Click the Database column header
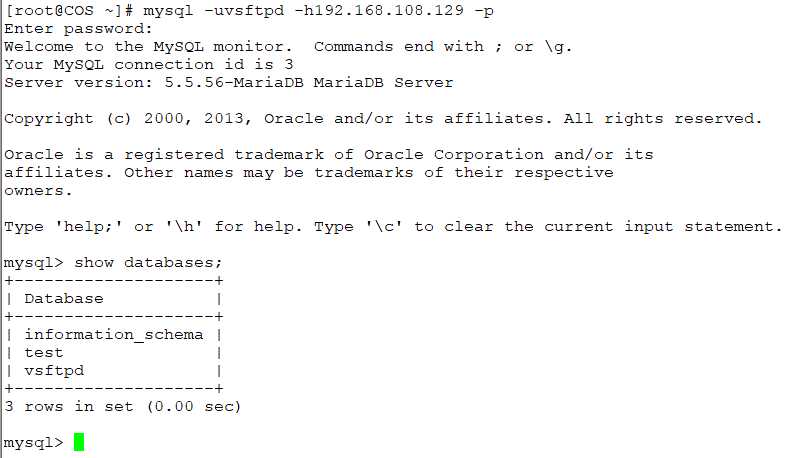This screenshot has width=785, height=458. [x=64, y=298]
